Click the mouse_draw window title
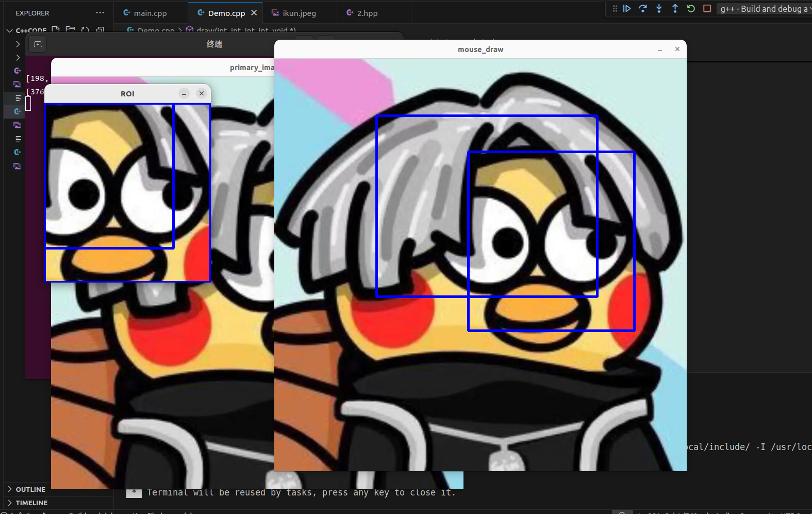Image resolution: width=812 pixels, height=514 pixels. click(x=480, y=49)
